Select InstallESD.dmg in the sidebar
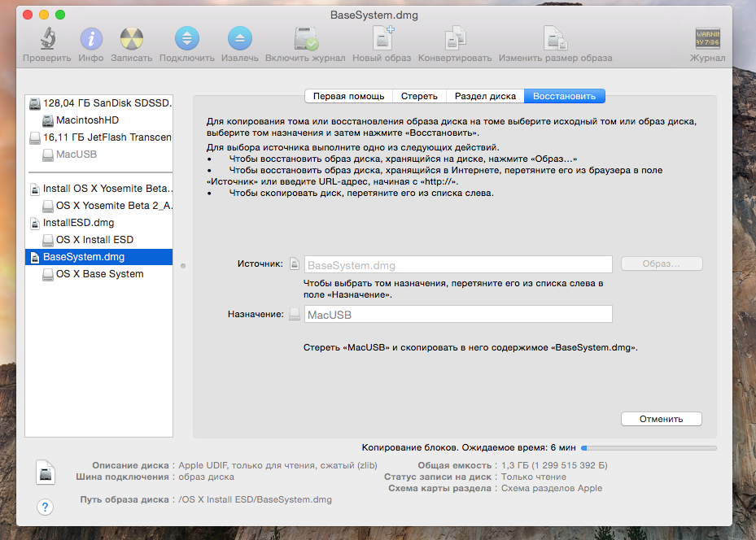Screen dimensions: 756x540 click(x=78, y=223)
